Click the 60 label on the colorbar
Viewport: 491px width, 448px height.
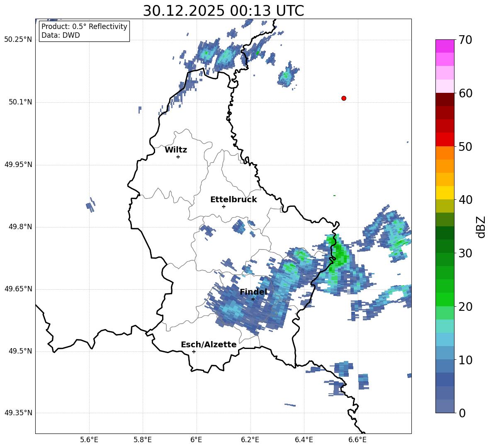(x=465, y=93)
